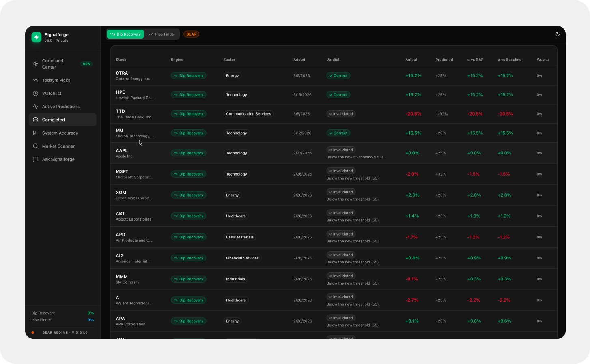
Task: Sort by α vs S&P column header
Action: pyautogui.click(x=475, y=60)
